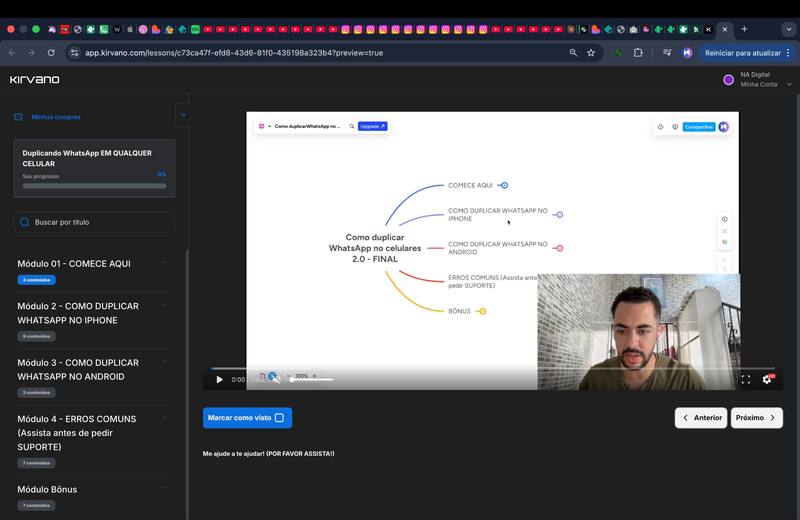
Task: Click the course progress bar
Action: pos(94,186)
